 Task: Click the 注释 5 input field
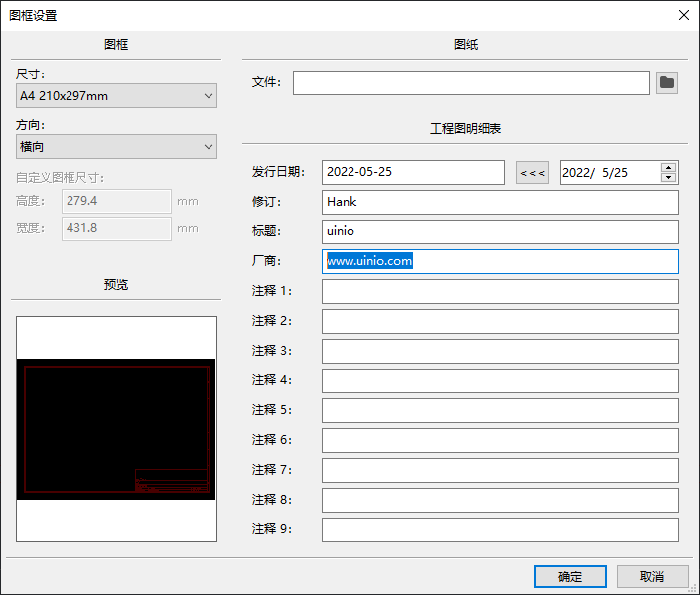500,410
